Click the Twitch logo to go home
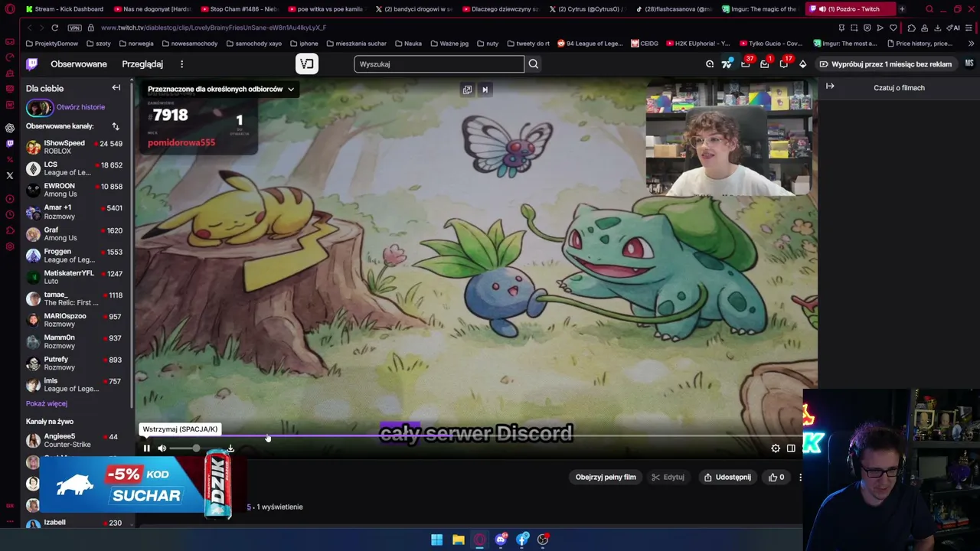Image resolution: width=980 pixels, height=551 pixels. [x=32, y=64]
